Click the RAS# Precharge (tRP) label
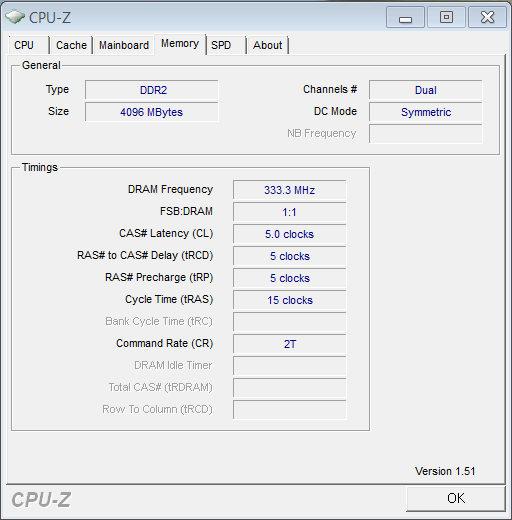Image resolution: width=512 pixels, height=520 pixels. pyautogui.click(x=159, y=277)
